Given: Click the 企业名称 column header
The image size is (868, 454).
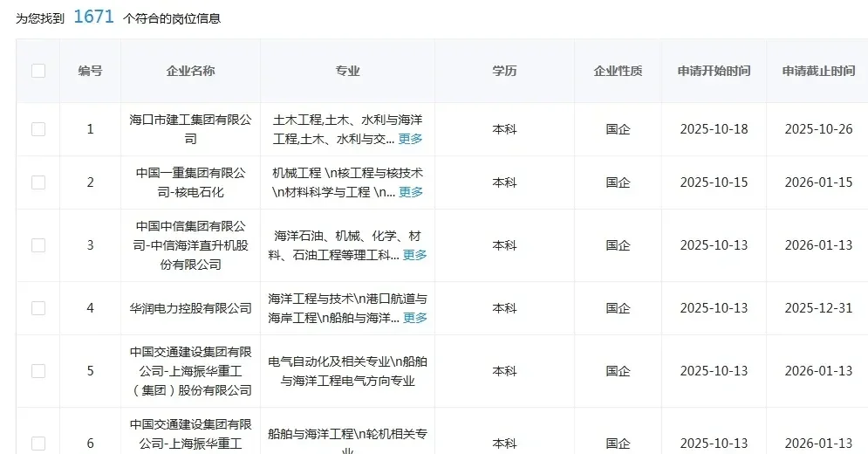Looking at the screenshot, I should point(190,71).
